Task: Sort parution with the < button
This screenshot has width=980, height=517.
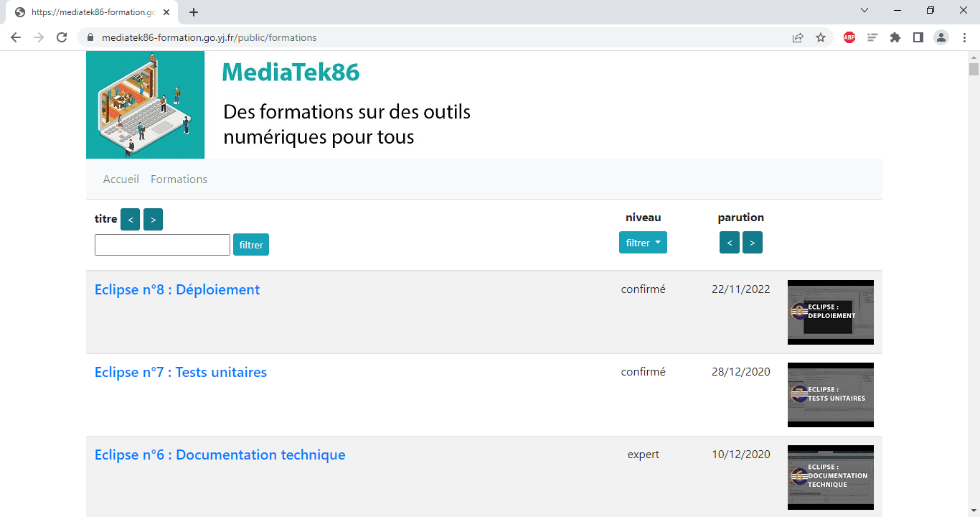Action: (x=730, y=243)
